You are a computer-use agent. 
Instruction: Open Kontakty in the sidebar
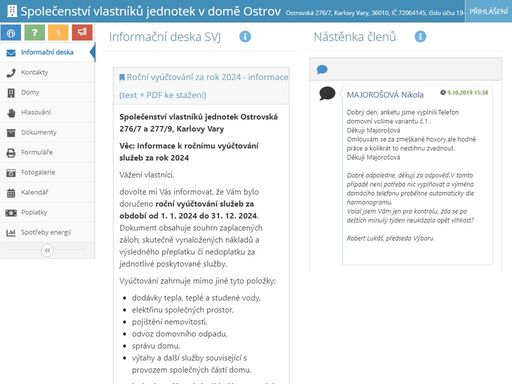pos(47,72)
